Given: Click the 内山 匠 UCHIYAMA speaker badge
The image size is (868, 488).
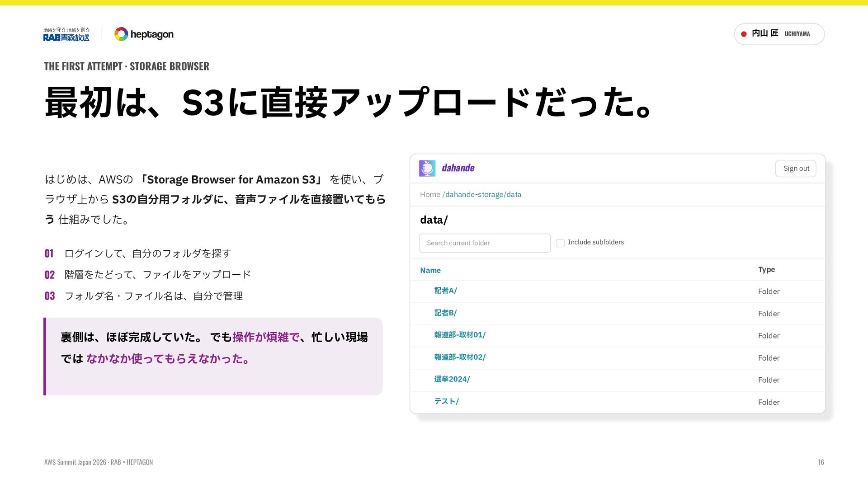Looking at the screenshot, I should point(779,34).
